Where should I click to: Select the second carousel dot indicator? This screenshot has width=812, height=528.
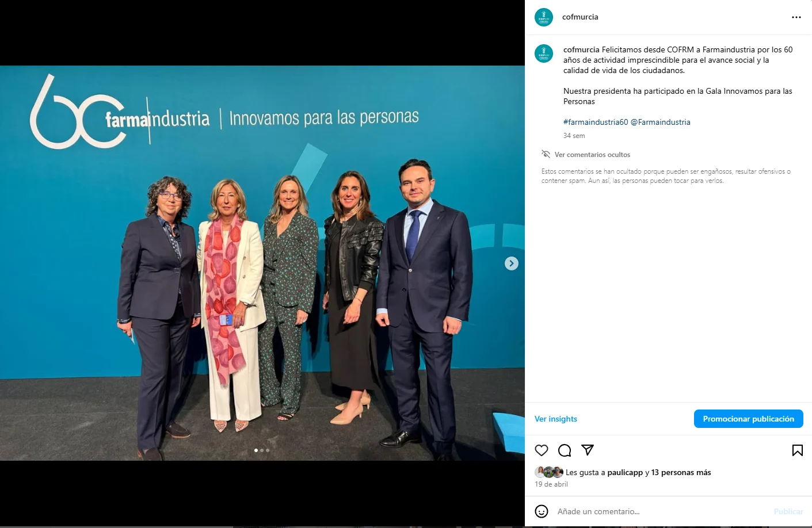tap(262, 450)
